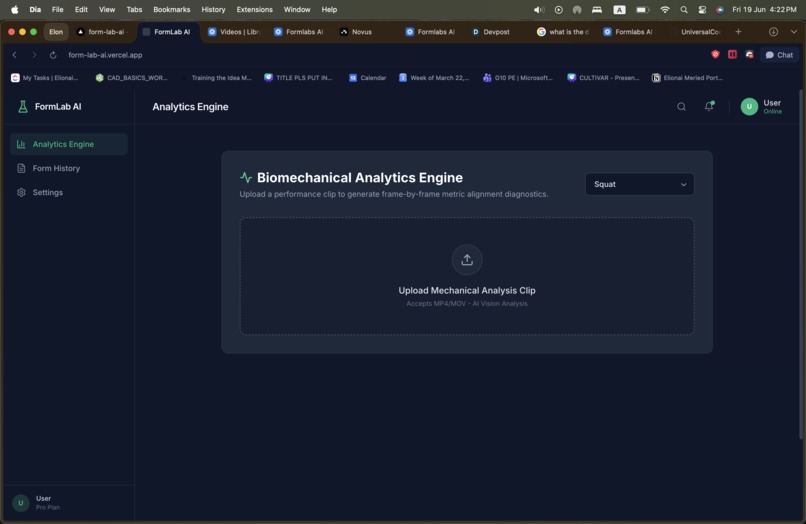Open the Extensions menu
This screenshot has width=806, height=524.
click(x=254, y=9)
